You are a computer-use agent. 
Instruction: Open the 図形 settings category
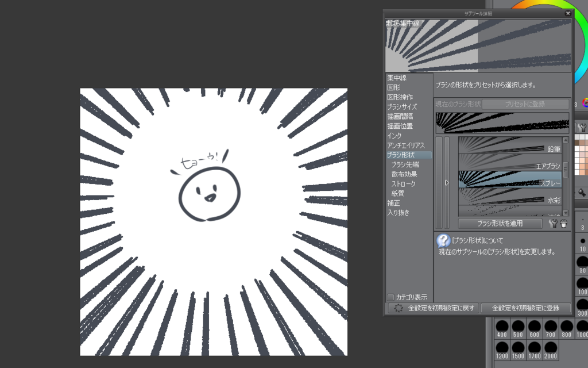[393, 87]
